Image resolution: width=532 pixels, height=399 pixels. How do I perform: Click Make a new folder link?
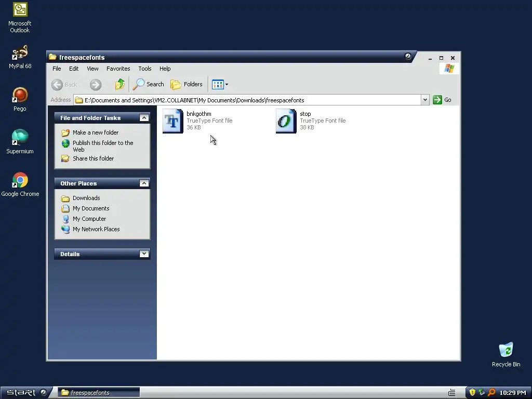(96, 132)
